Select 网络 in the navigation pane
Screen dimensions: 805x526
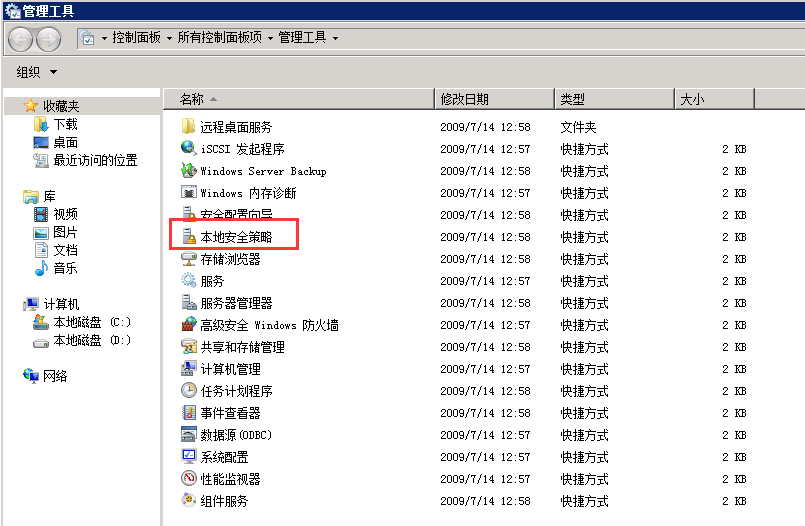(x=55, y=376)
